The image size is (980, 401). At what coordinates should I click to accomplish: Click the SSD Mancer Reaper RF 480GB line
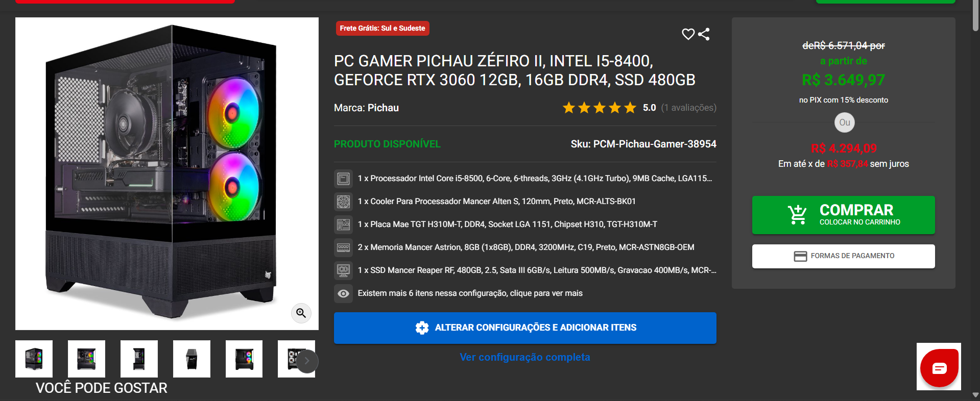537,270
